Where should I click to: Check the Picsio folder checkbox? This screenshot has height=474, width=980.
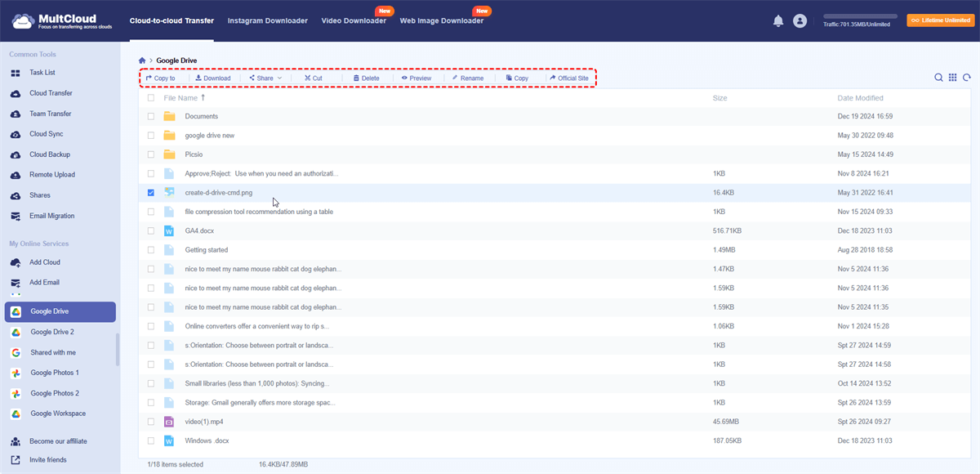(151, 154)
